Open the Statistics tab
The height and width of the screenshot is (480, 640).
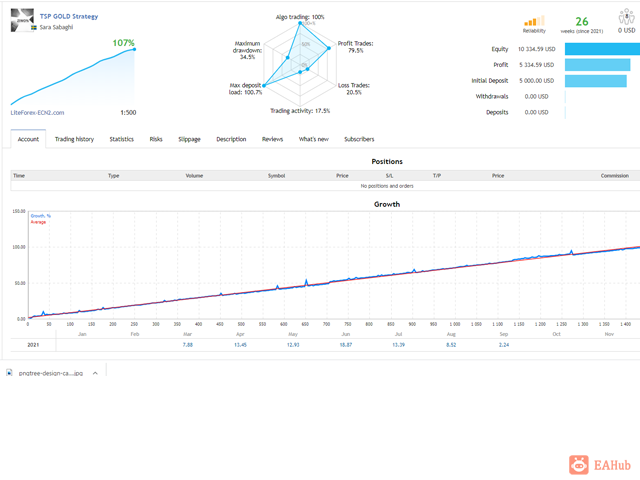click(x=122, y=139)
